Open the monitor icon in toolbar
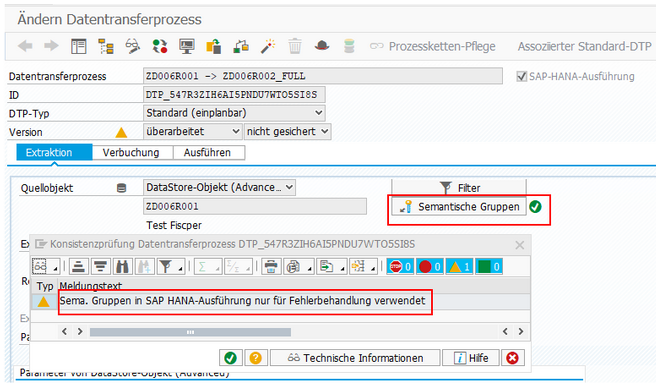Image resolution: width=656 pixels, height=386 pixels. (x=187, y=46)
